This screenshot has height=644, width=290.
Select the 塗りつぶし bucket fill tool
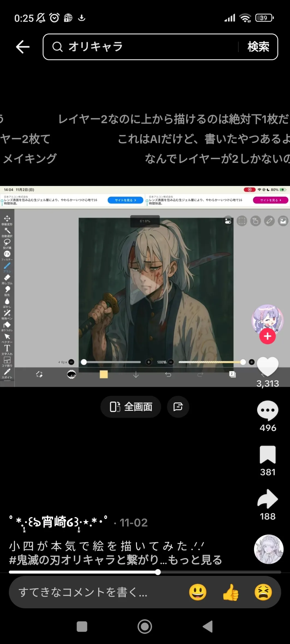tap(7, 326)
